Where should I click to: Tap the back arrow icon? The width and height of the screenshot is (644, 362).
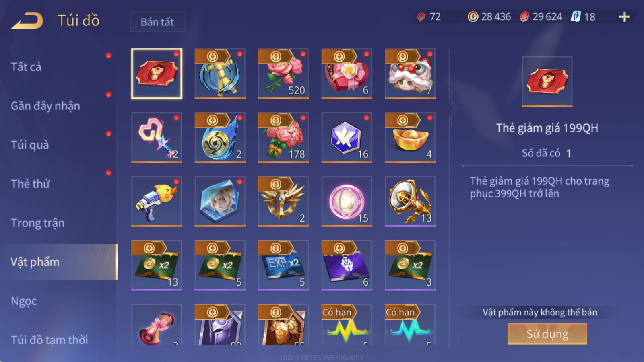coord(27,21)
